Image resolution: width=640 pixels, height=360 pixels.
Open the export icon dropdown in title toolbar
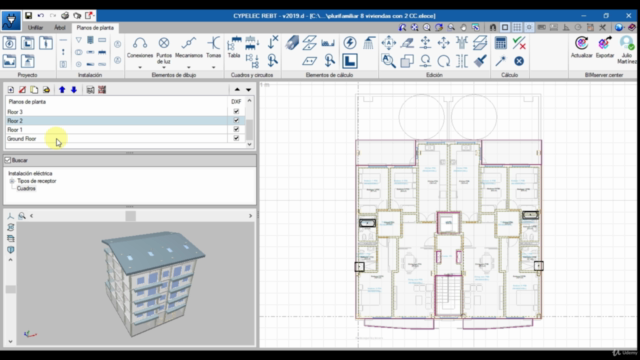(90, 16)
